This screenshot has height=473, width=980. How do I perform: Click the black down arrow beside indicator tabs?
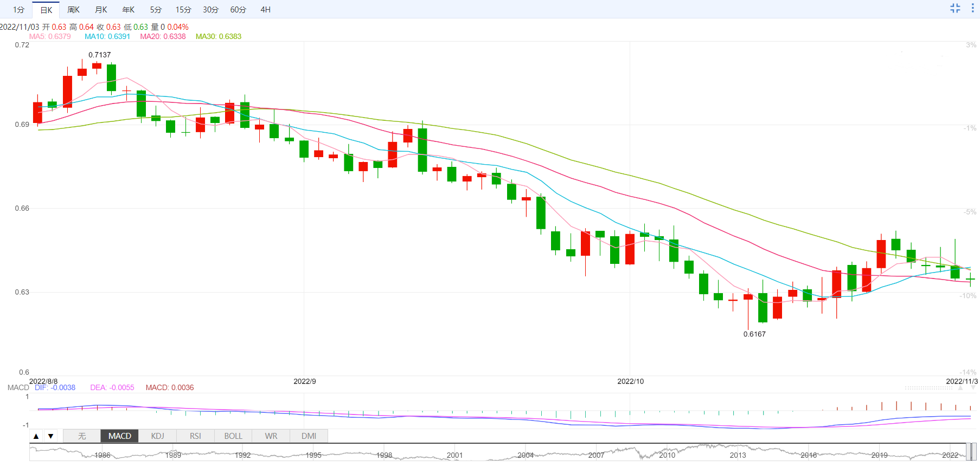click(50, 436)
